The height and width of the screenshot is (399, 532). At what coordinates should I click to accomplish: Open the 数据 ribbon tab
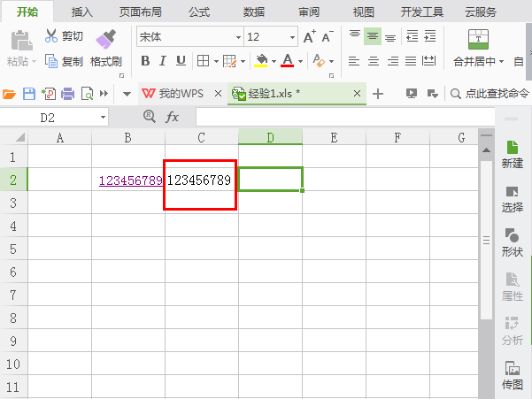pos(254,12)
